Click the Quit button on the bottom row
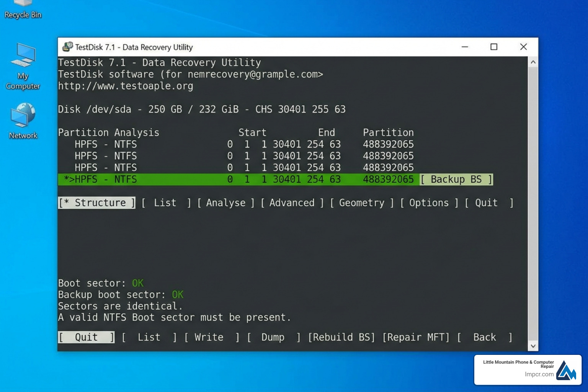The image size is (588, 392). coord(86,337)
